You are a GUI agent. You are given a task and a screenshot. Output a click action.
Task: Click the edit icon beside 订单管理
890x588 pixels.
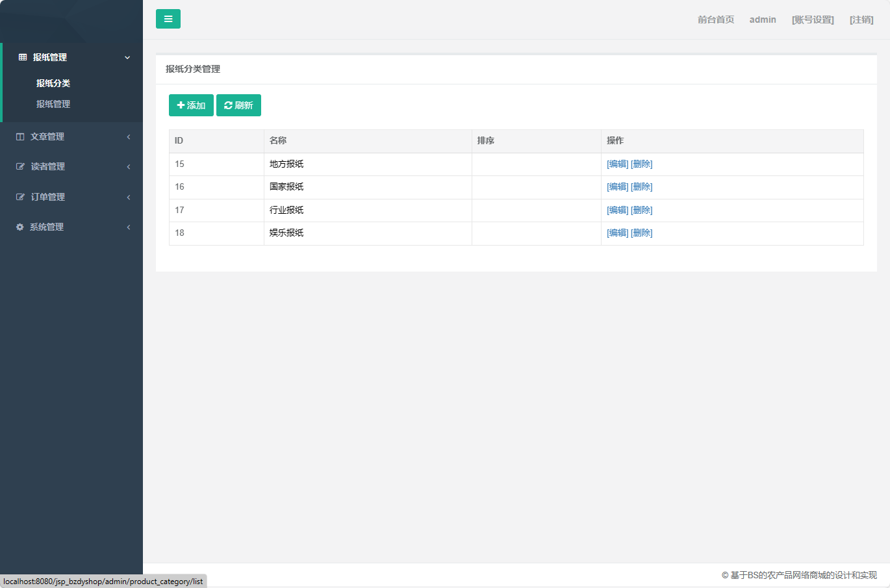click(x=20, y=197)
